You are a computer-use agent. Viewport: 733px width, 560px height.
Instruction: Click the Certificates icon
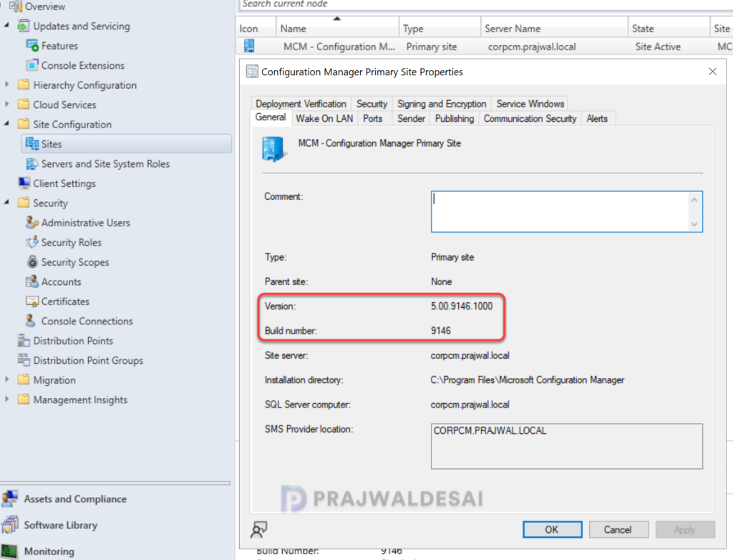click(31, 301)
